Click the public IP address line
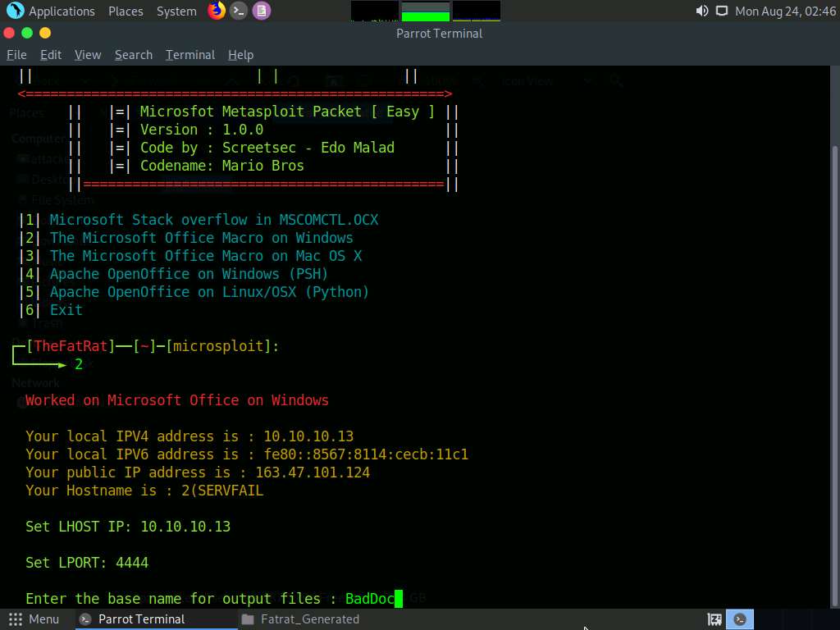This screenshot has height=630, width=840. click(198, 472)
